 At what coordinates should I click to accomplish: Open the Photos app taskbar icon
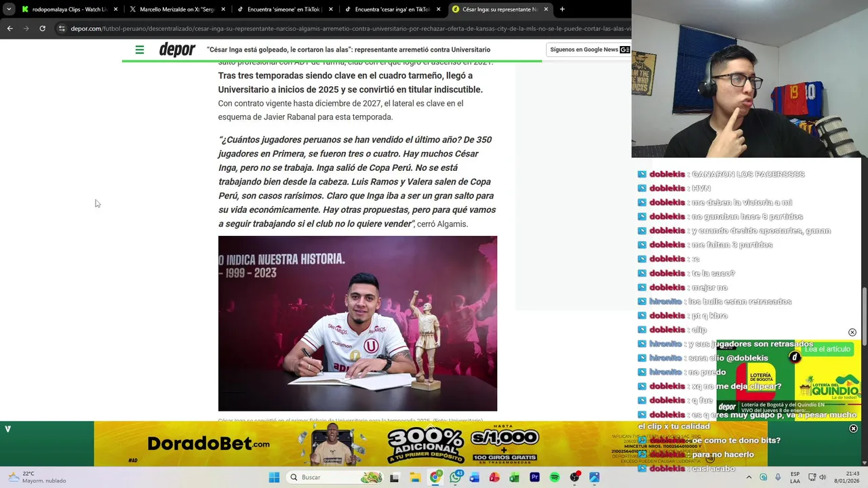coord(595,477)
